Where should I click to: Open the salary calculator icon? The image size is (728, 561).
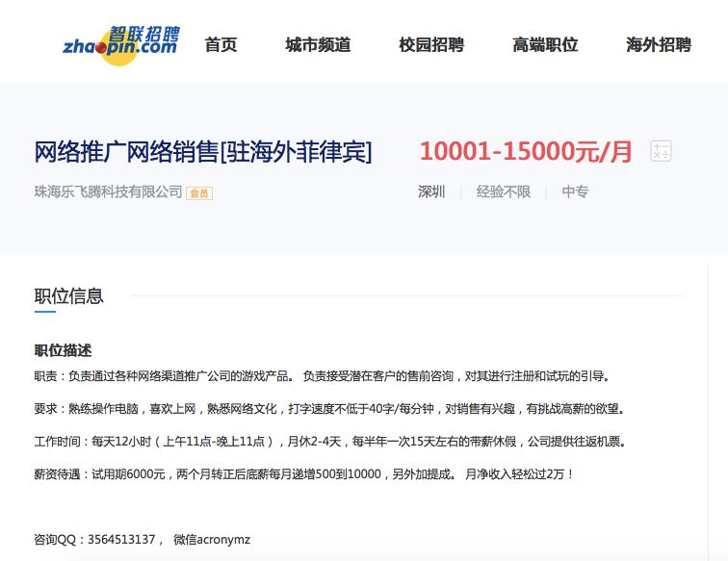[x=661, y=151]
